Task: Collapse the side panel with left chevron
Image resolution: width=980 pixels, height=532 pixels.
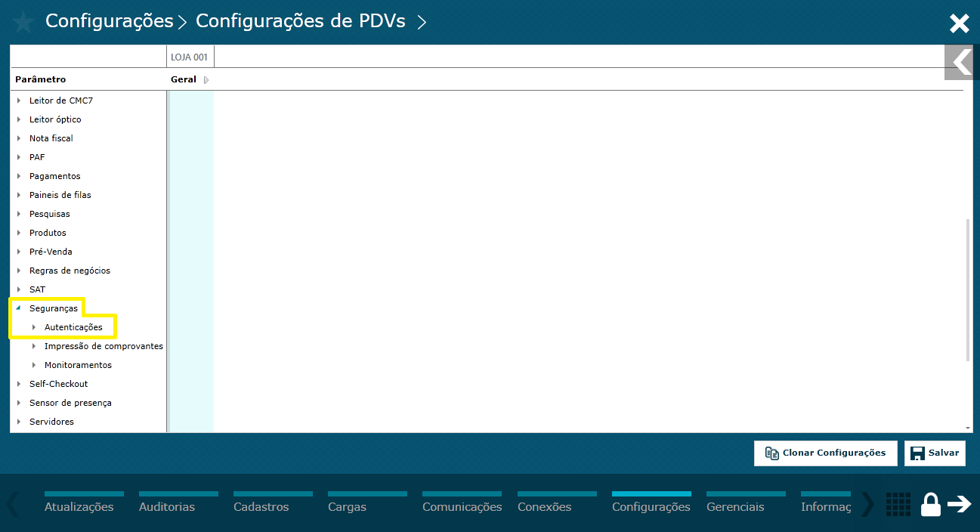Action: (x=962, y=62)
